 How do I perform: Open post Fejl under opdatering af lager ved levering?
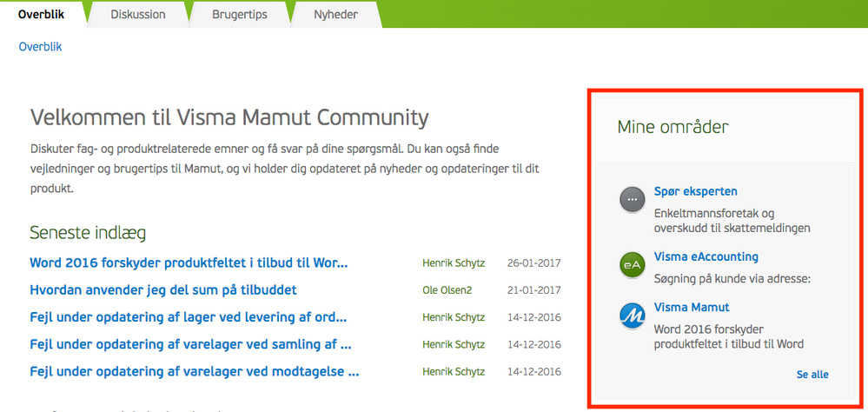pos(189,317)
